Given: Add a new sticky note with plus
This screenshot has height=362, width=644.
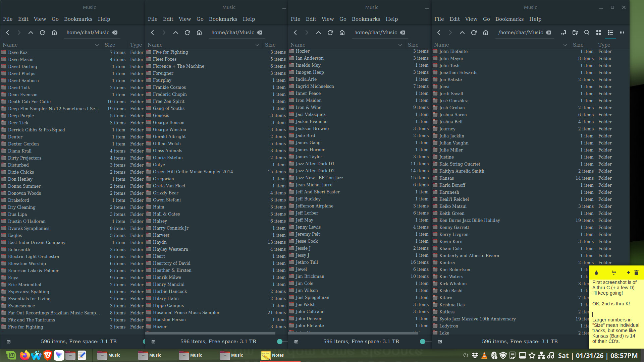Looking at the screenshot, I should coord(628,273).
